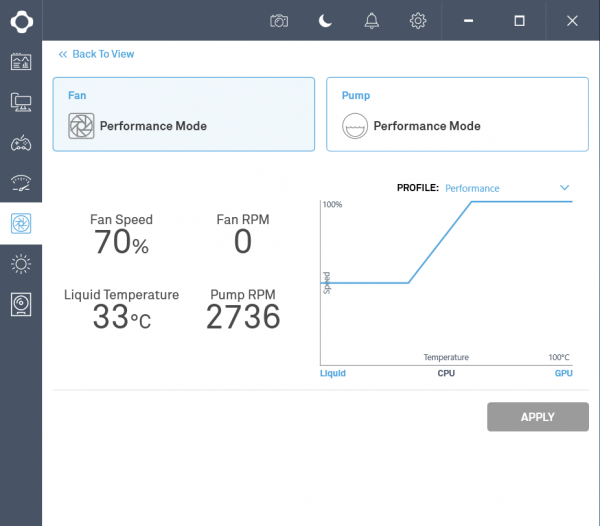Open settings with the gear icon
Screen dimensions: 600x526
418,21
